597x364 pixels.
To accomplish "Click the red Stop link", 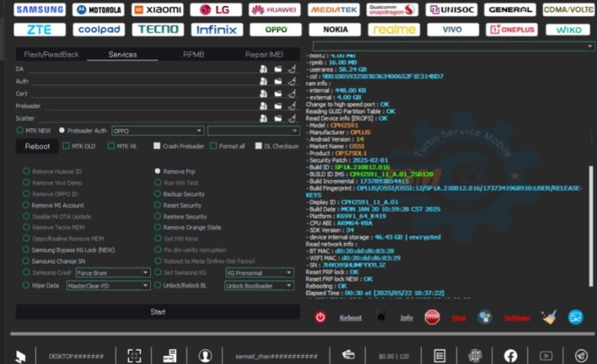I will click(459, 317).
